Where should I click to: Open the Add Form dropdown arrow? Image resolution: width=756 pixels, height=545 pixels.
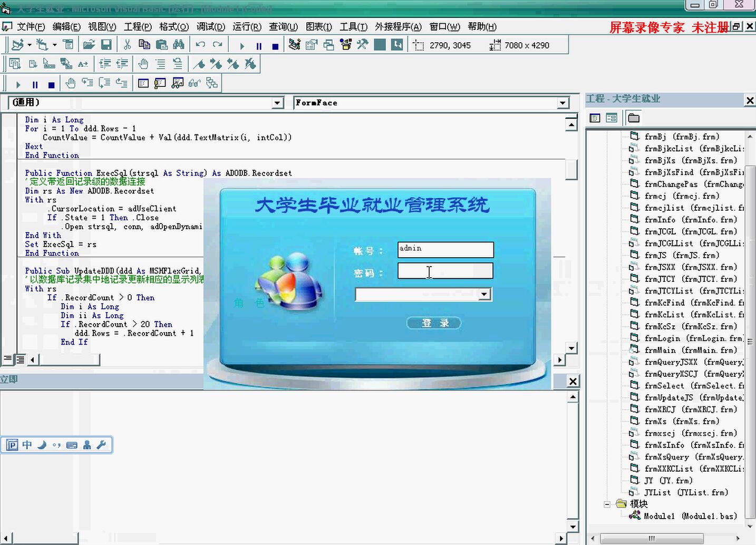point(54,45)
